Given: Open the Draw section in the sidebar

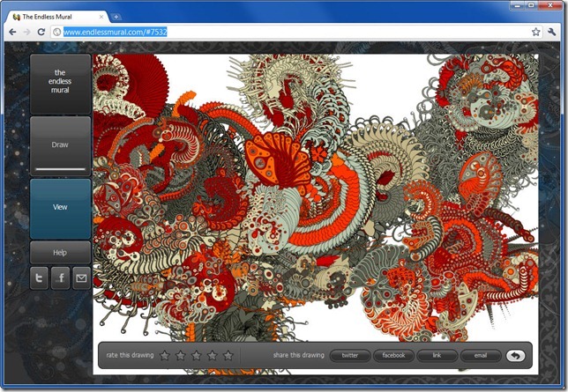Looking at the screenshot, I should [x=60, y=145].
